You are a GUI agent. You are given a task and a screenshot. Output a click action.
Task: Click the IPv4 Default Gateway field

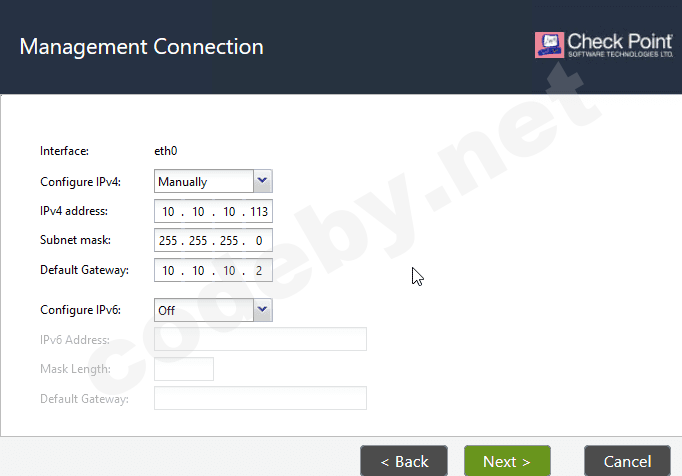click(x=213, y=270)
